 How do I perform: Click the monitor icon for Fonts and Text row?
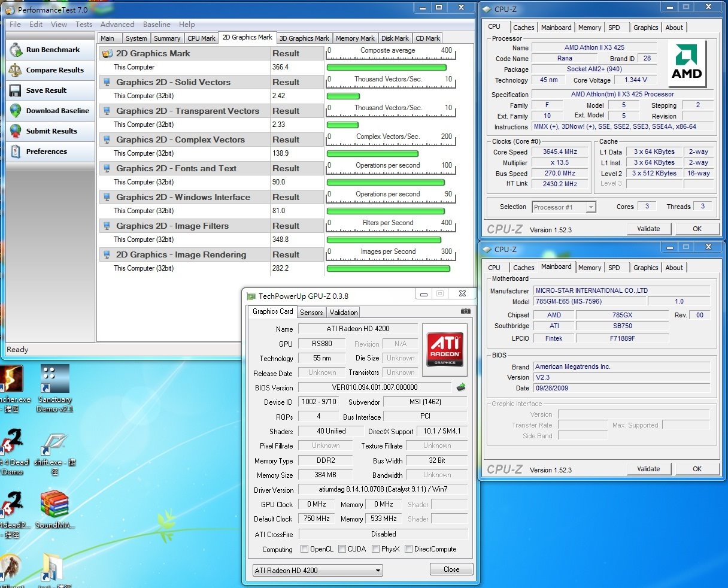coord(107,168)
